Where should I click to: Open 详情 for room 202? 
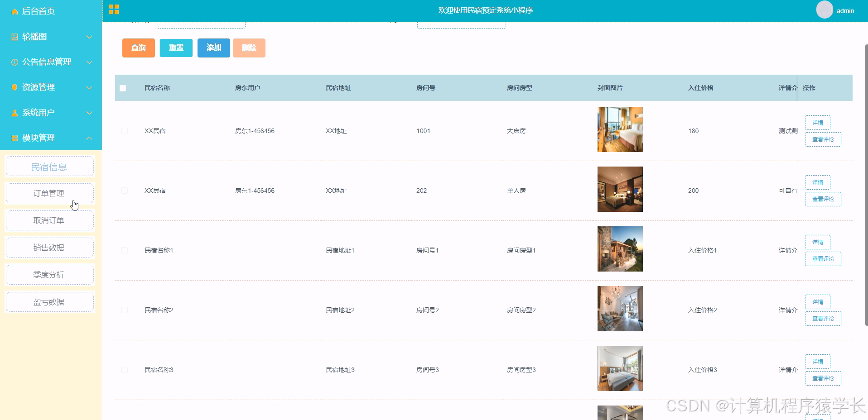(818, 182)
